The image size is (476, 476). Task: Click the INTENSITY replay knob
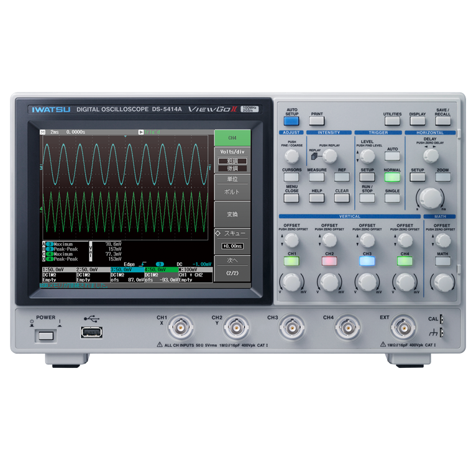[330, 157]
